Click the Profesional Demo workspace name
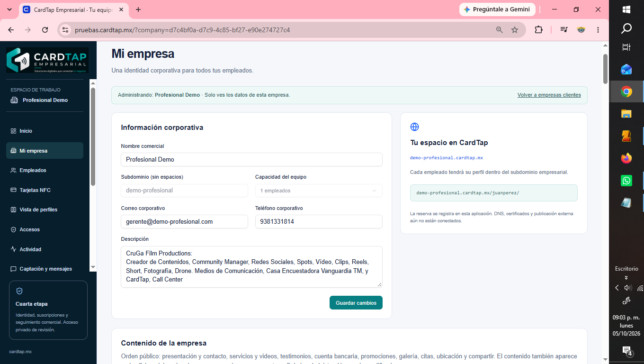The image size is (644, 364). pyautogui.click(x=45, y=100)
